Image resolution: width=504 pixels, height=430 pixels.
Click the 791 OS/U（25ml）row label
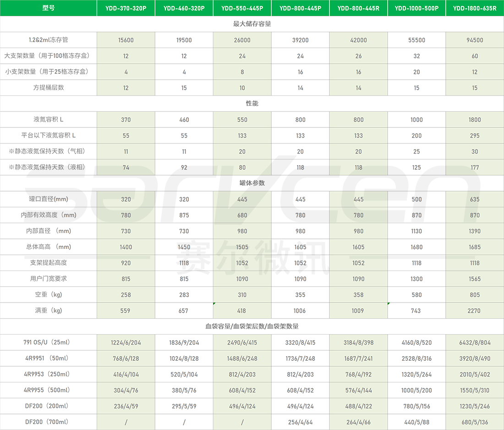tap(47, 342)
